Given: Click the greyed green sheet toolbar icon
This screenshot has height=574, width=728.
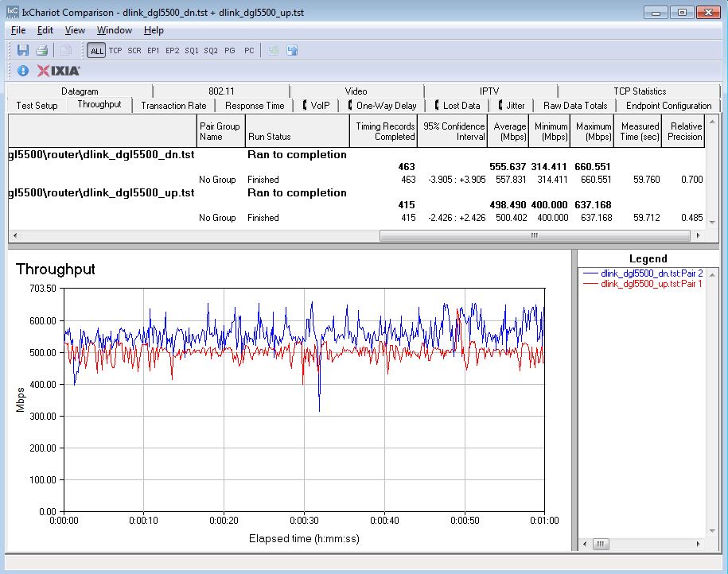Looking at the screenshot, I should 274,50.
